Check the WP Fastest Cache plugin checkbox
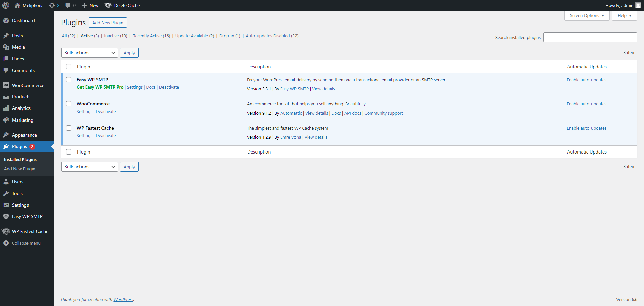The image size is (644, 306). pyautogui.click(x=69, y=128)
